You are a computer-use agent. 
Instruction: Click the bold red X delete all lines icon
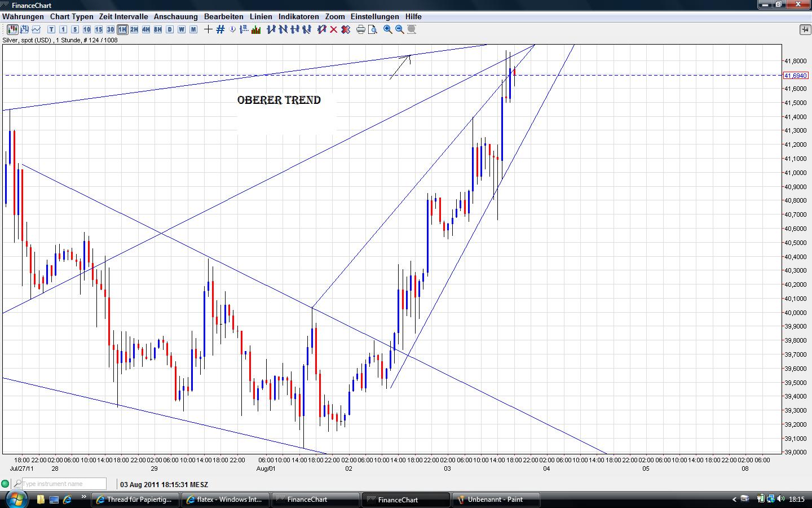tap(346, 29)
